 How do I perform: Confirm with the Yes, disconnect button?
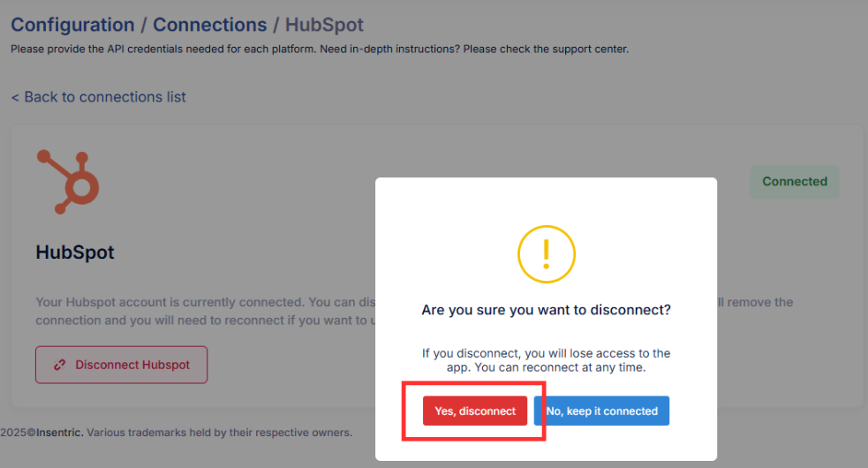click(475, 411)
